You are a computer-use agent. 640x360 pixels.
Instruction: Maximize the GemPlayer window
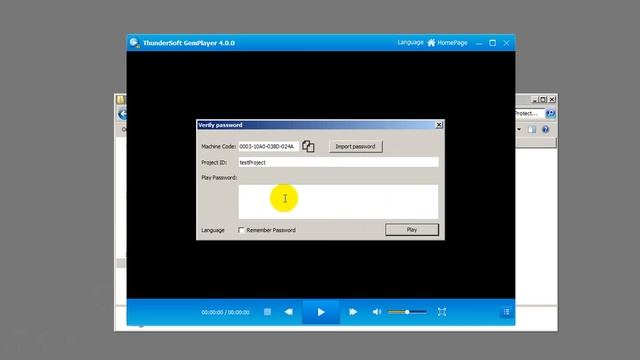(x=493, y=43)
